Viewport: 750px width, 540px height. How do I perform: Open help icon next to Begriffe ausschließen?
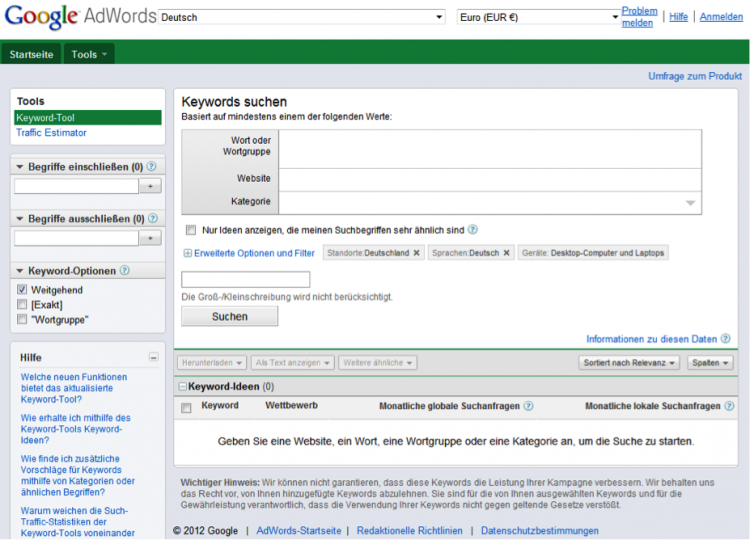coord(153,218)
